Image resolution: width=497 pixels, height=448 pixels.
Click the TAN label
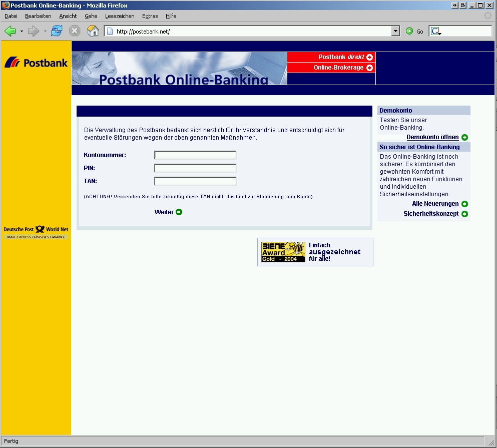tap(90, 181)
